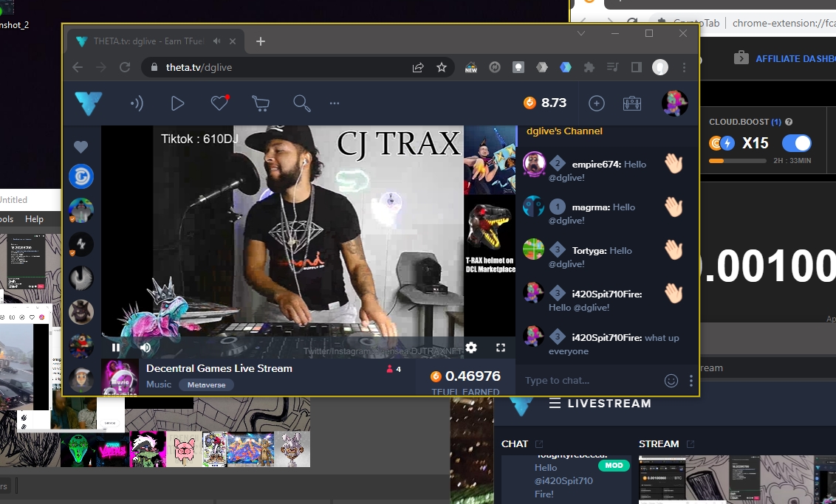Mute the stream player volume

click(x=145, y=348)
